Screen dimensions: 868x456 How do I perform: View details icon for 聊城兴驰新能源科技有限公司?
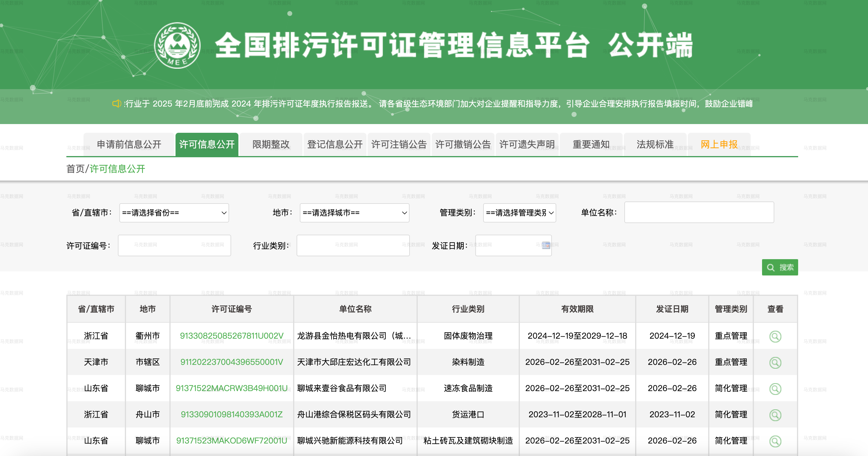click(x=775, y=441)
